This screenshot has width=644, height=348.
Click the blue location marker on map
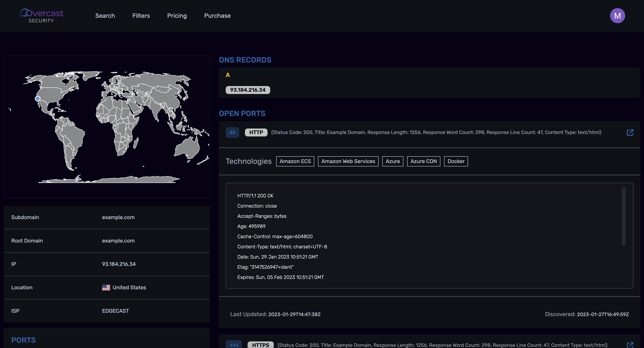pos(38,98)
